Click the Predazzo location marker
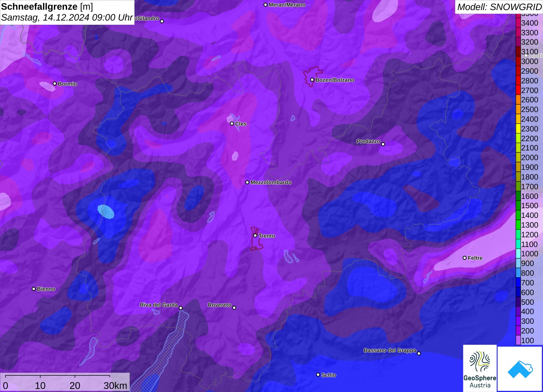Viewport: 543px width, 392px height. [x=383, y=144]
